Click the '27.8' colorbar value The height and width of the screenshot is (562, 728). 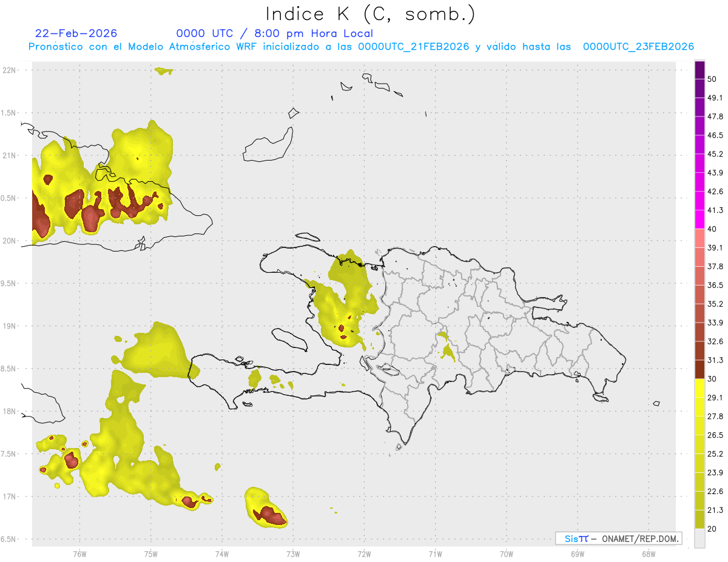coord(716,416)
